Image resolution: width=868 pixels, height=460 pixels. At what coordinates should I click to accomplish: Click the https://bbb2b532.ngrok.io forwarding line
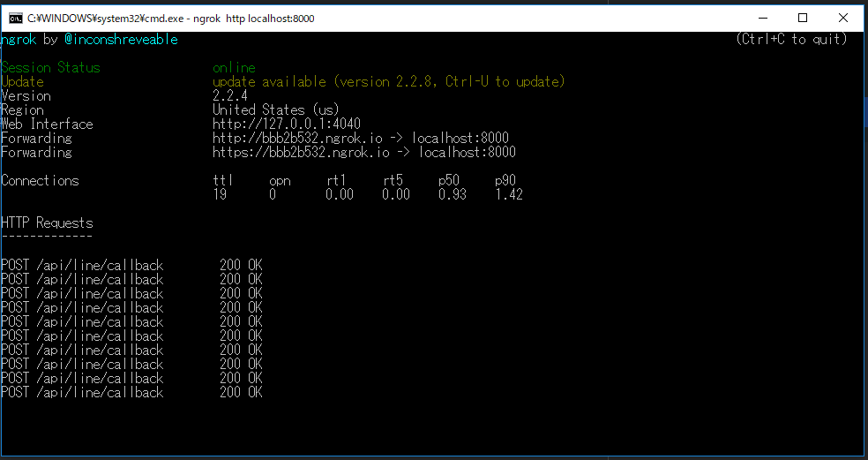point(364,152)
